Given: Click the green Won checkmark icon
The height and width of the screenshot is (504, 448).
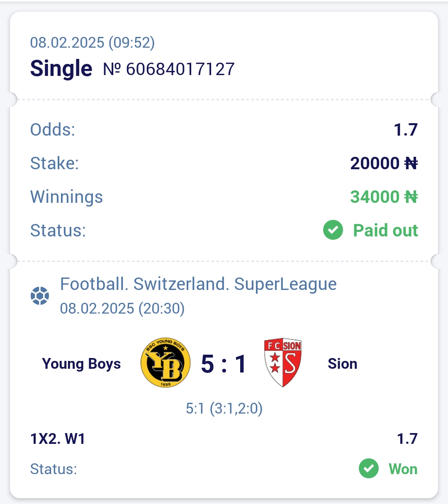Looking at the screenshot, I should click(x=369, y=469).
